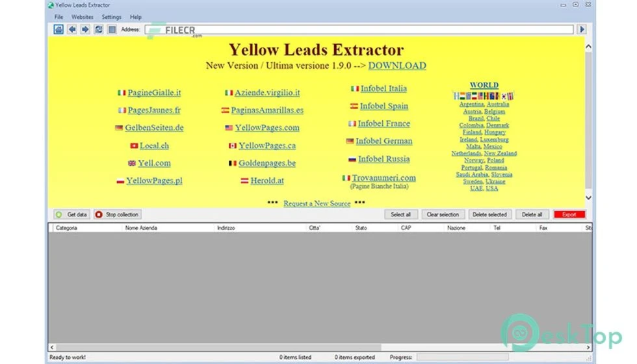Click the Get data button
Viewport: 637px width, 364px height.
[x=71, y=214]
